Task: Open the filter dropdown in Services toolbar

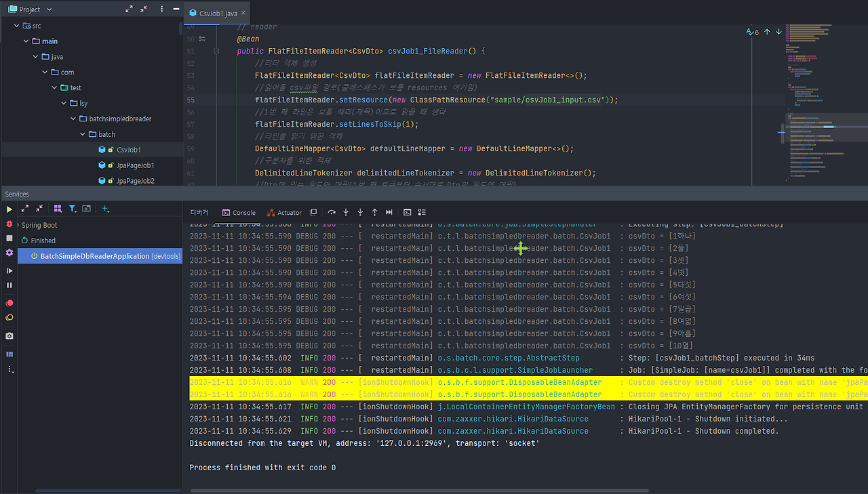Action: pos(72,209)
